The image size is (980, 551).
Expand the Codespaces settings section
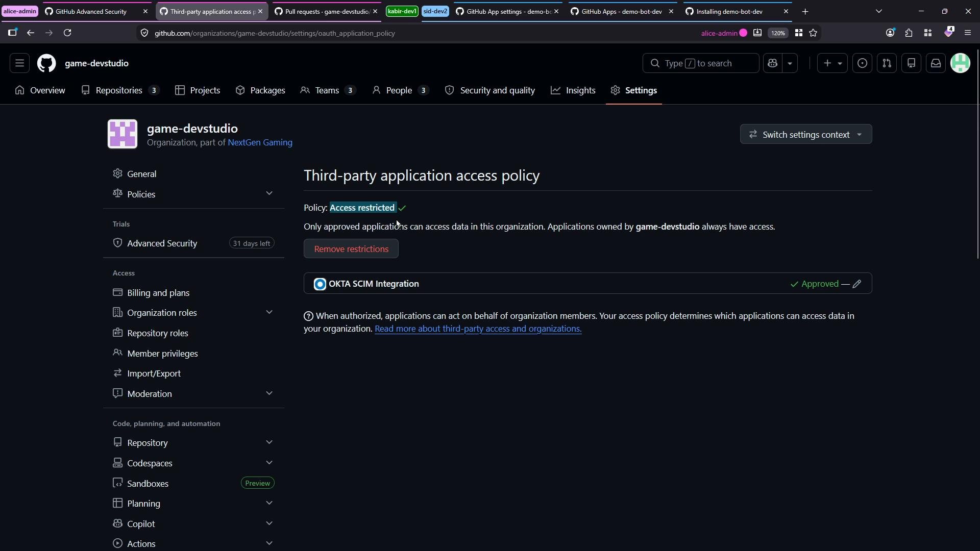click(x=269, y=463)
